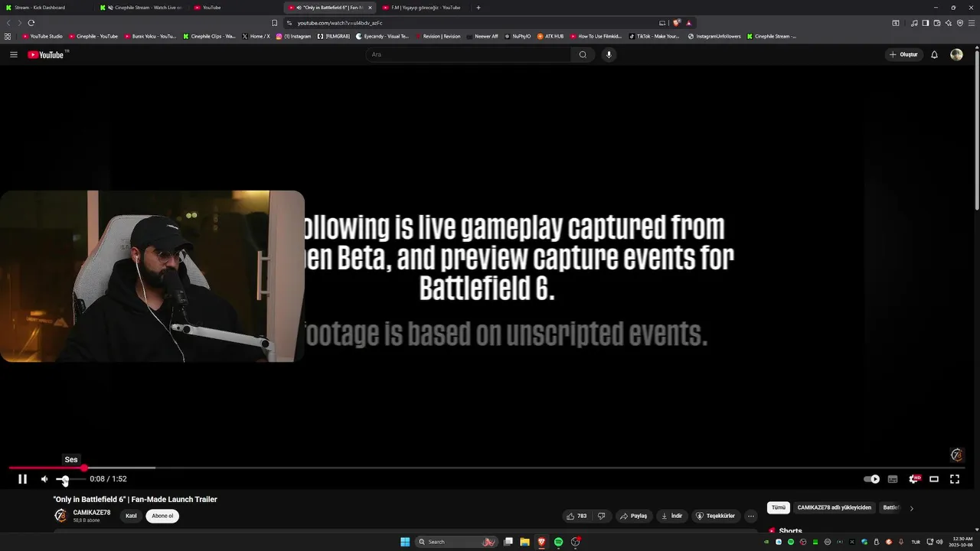Image resolution: width=980 pixels, height=551 pixels.
Task: Open the [FILMGRAB] bookmark
Action: tap(334, 36)
